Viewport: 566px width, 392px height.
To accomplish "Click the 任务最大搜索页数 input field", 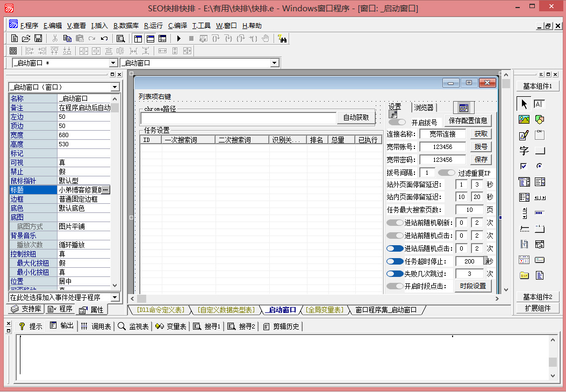I will 469,210.
